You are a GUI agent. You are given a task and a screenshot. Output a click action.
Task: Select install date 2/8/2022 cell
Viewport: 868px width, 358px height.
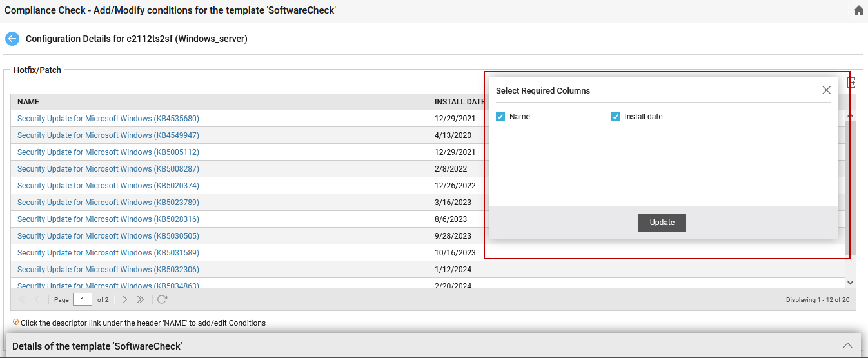(450, 169)
